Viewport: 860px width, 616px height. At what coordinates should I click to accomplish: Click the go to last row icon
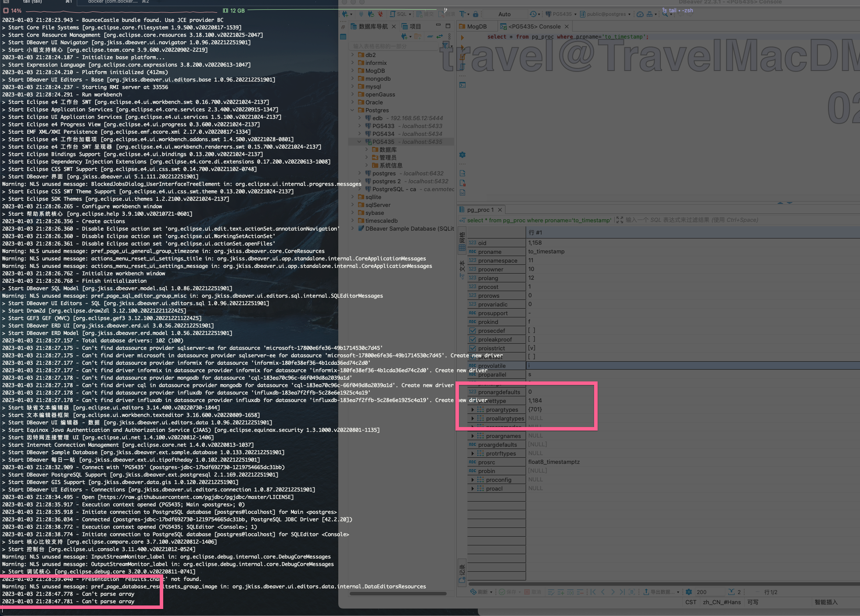(x=622, y=592)
